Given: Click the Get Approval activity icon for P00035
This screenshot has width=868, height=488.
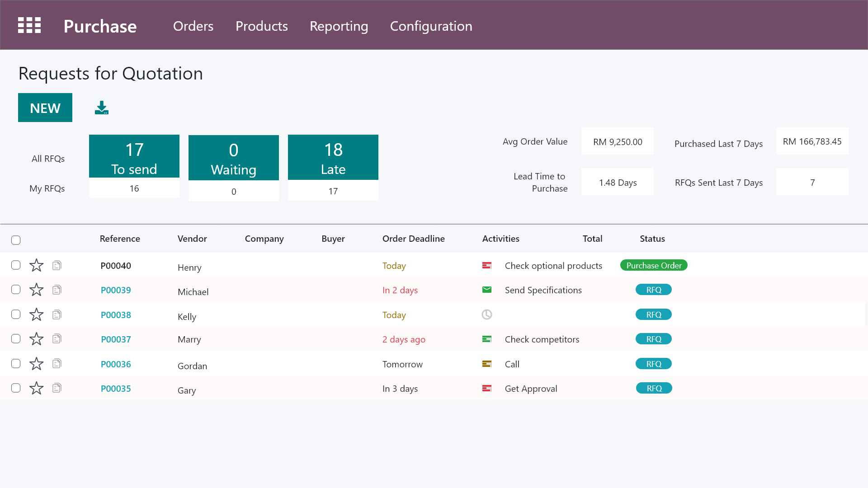Looking at the screenshot, I should click(487, 388).
